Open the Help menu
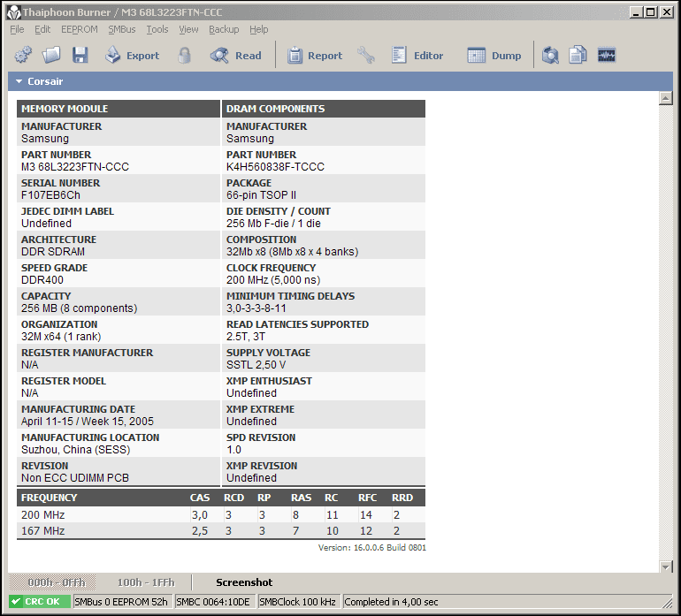This screenshot has width=681, height=616. pyautogui.click(x=259, y=29)
